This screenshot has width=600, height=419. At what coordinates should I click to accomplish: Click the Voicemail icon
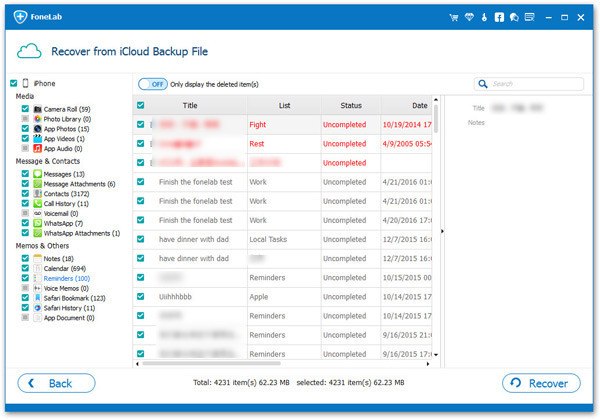pyautogui.click(x=38, y=213)
